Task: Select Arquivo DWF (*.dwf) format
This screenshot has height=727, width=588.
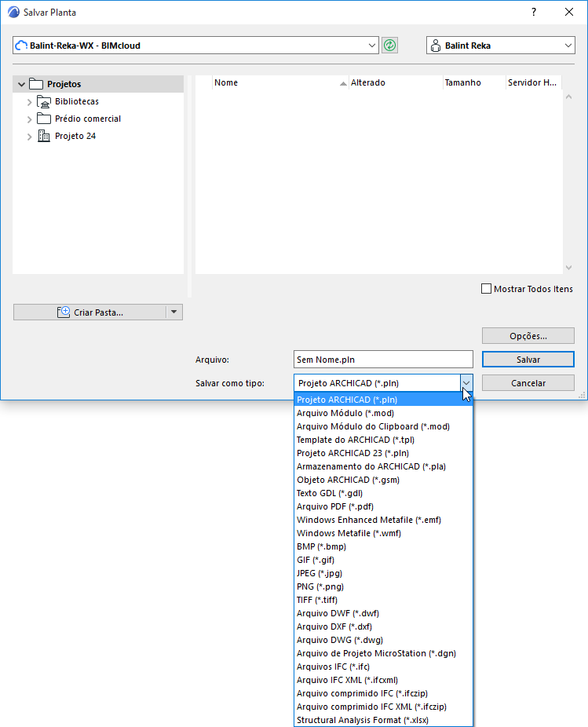Action: pos(384,613)
